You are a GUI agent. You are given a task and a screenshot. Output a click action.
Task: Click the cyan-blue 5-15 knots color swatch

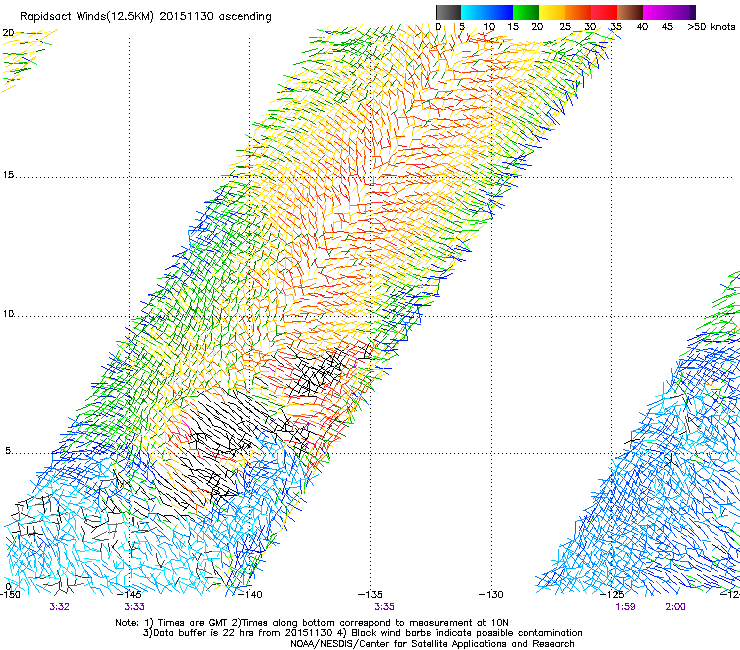487,12
